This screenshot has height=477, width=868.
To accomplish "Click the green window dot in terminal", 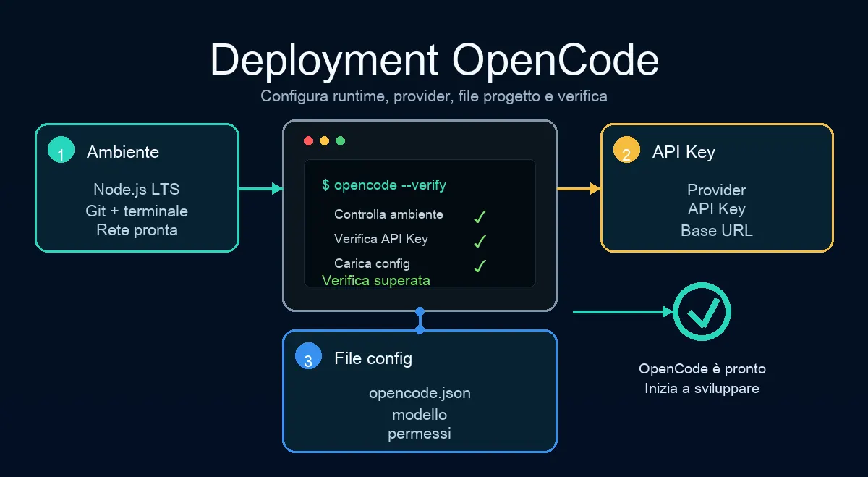I will [x=341, y=140].
